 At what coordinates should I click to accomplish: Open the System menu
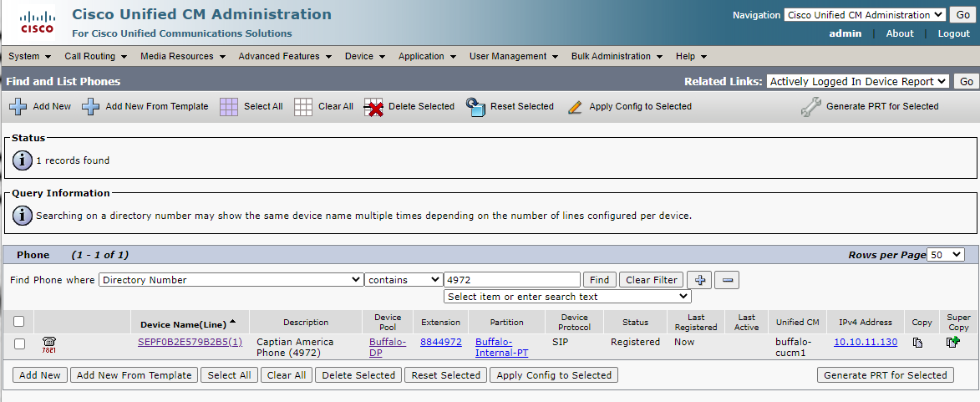coord(29,56)
